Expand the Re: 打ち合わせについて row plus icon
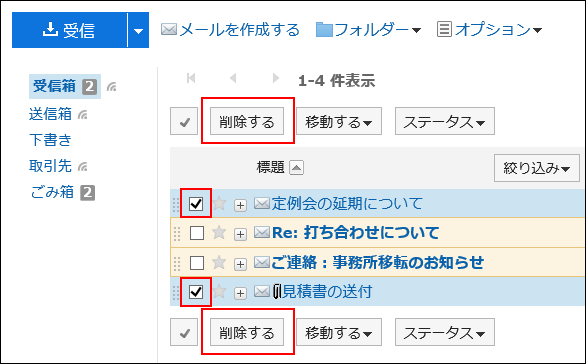Image resolution: width=586 pixels, height=364 pixels. click(x=240, y=234)
